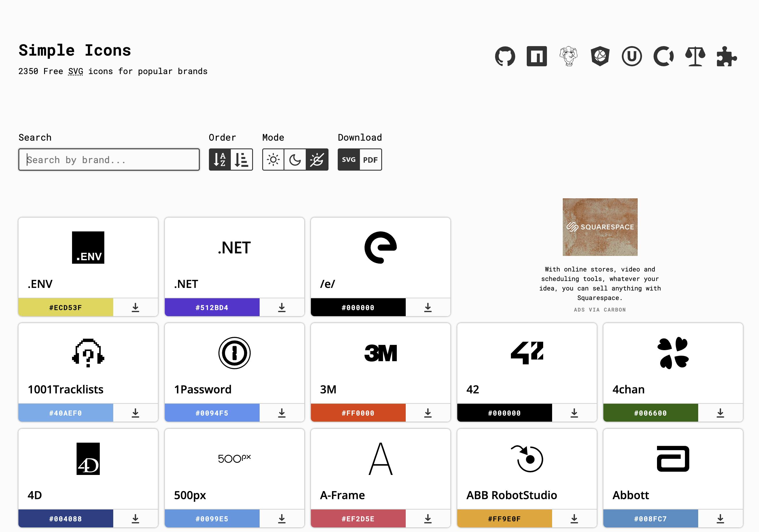Download the .NET icon
This screenshot has width=759, height=532.
(282, 307)
